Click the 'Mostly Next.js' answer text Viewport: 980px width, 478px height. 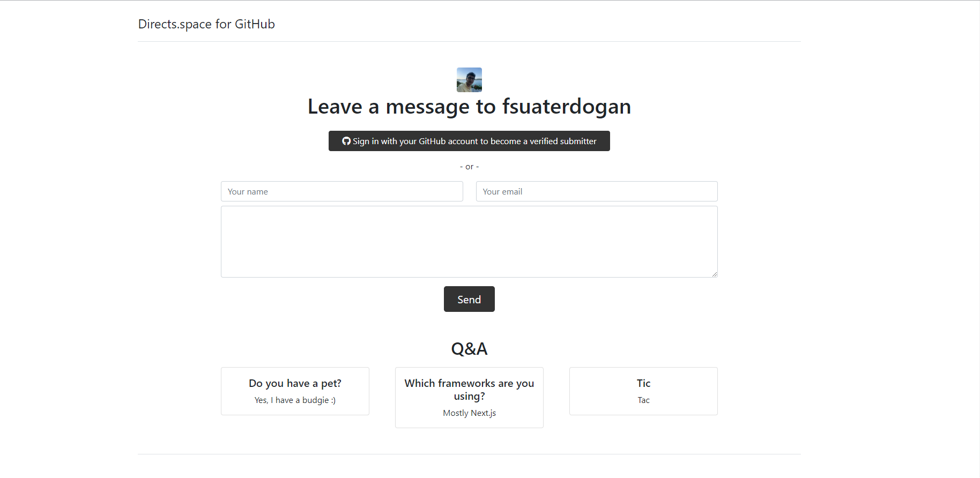[469, 413]
